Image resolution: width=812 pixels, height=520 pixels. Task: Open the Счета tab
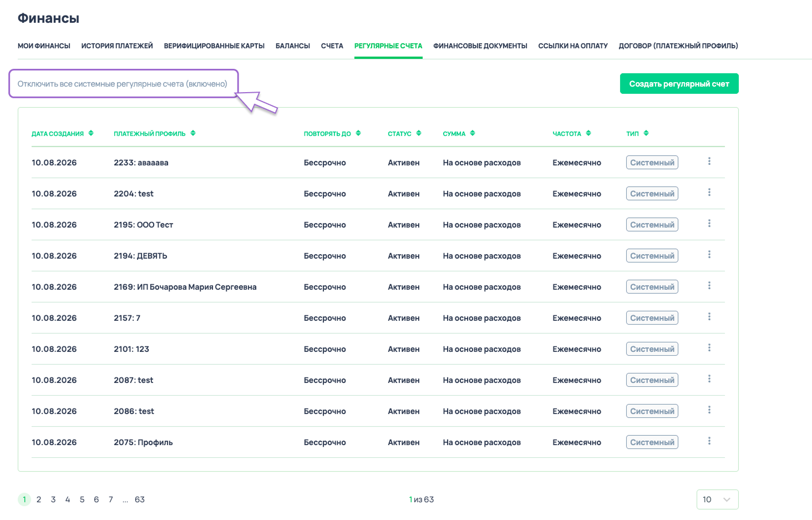(332, 46)
